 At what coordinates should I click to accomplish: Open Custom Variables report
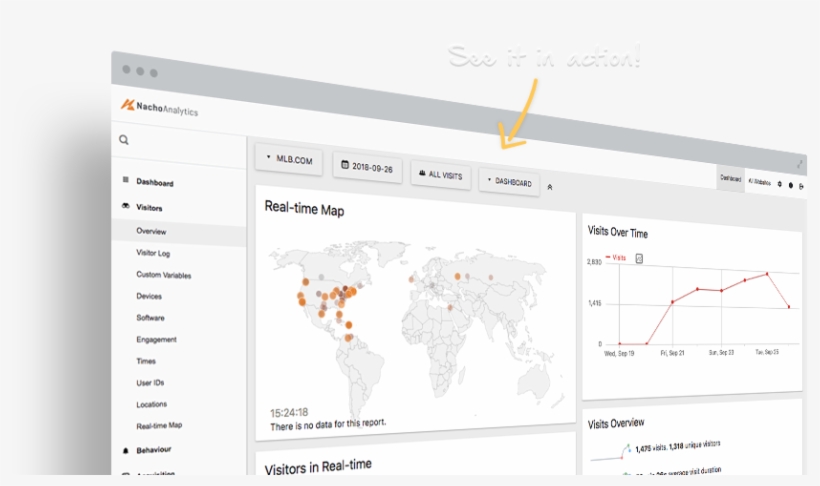coord(164,275)
